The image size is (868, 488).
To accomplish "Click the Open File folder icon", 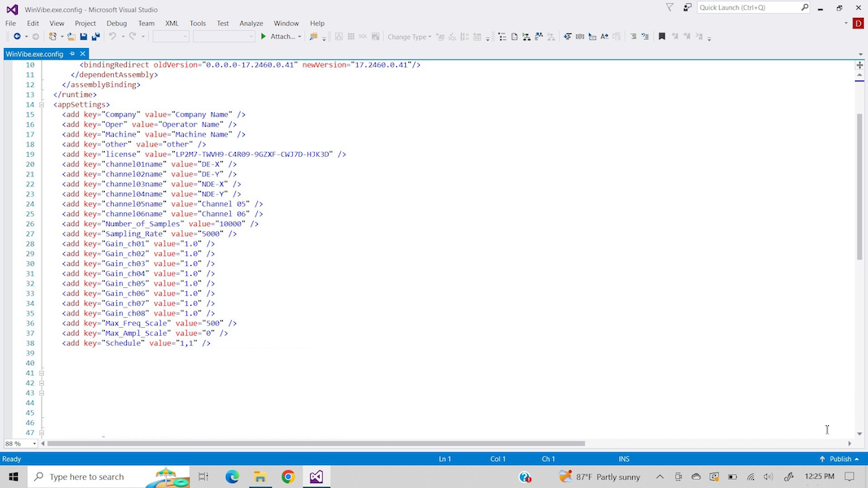I will point(72,37).
